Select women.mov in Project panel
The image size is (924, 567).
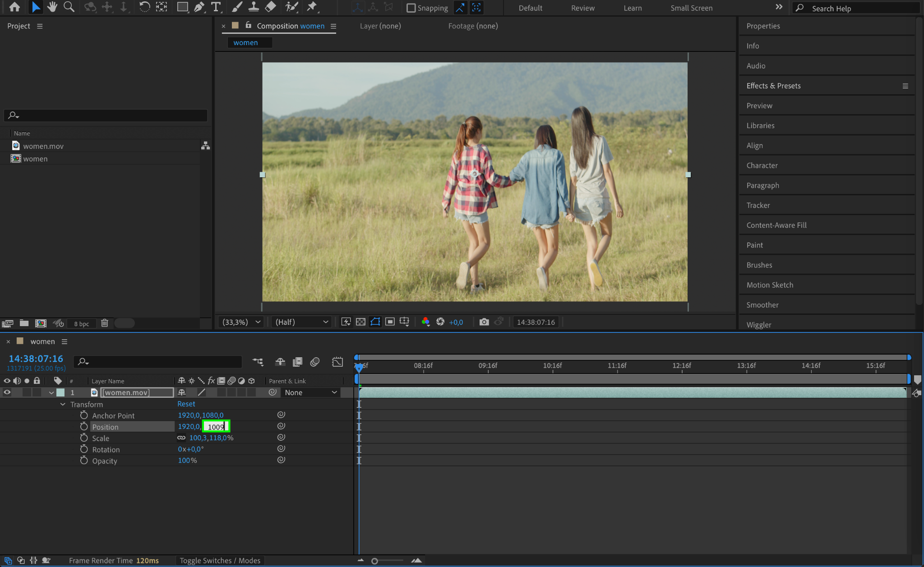[43, 146]
